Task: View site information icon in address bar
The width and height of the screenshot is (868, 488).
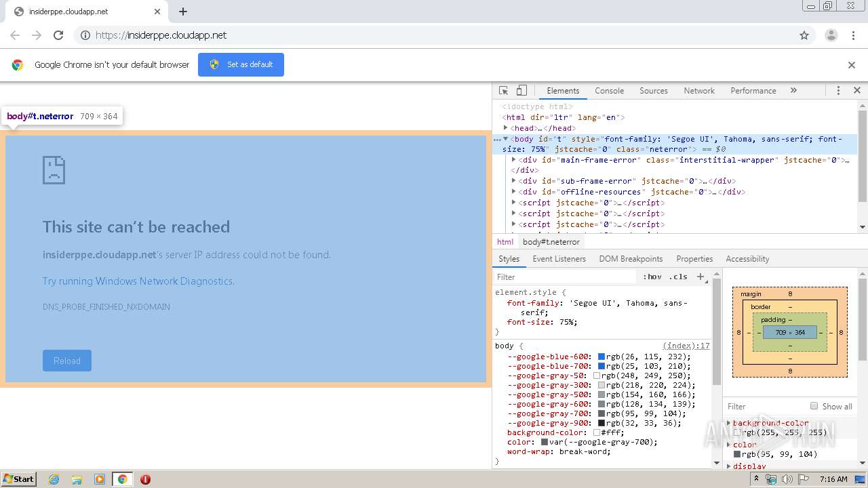Action: click(85, 35)
